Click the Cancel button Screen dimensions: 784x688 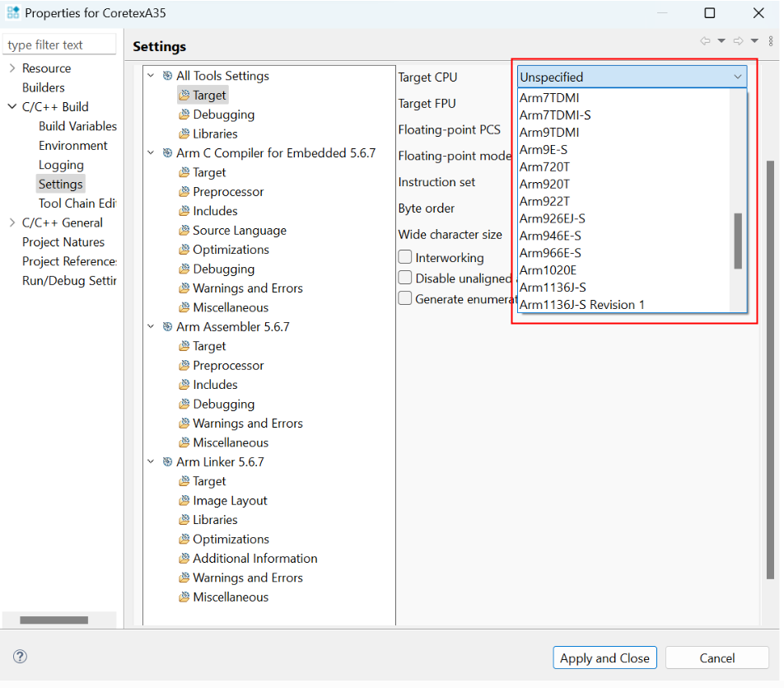click(716, 658)
